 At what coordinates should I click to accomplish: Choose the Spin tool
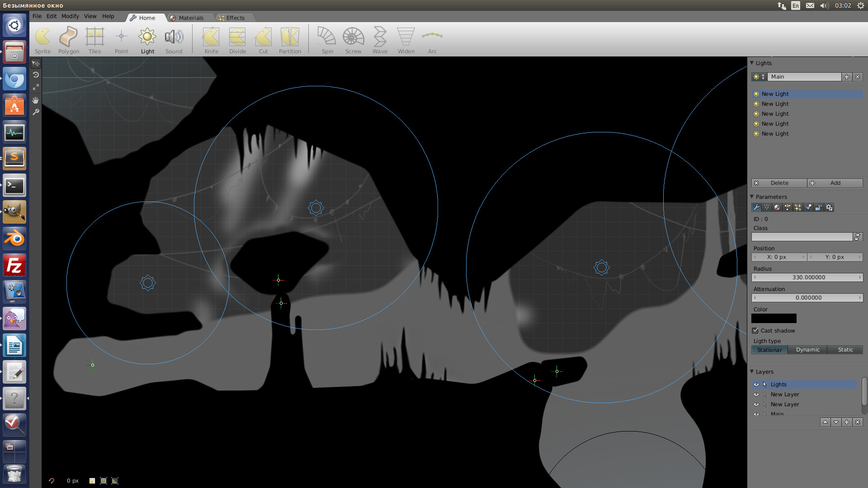tap(327, 40)
